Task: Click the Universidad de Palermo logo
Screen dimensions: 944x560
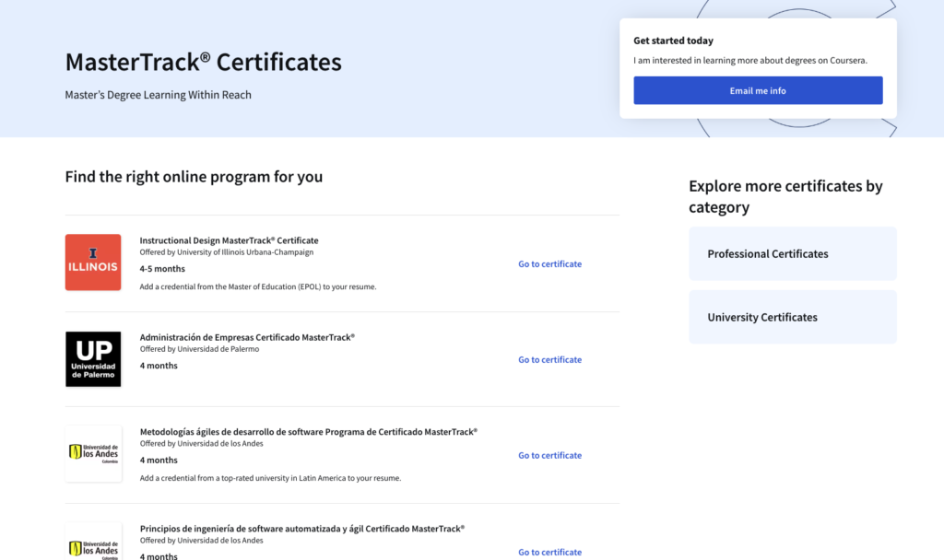Action: [93, 359]
